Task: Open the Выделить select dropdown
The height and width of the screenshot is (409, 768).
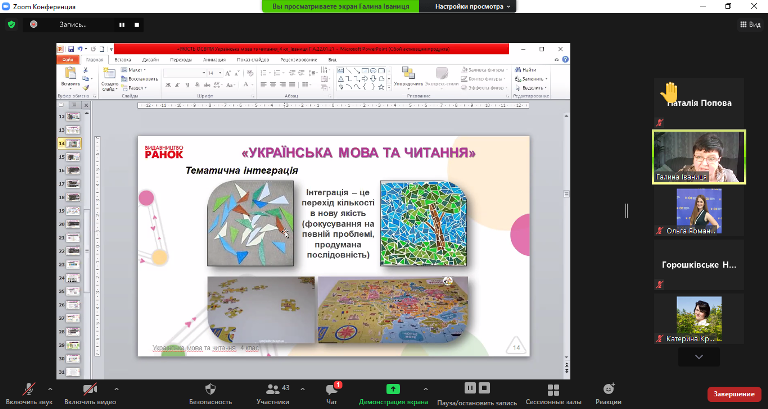Action: [x=530, y=88]
